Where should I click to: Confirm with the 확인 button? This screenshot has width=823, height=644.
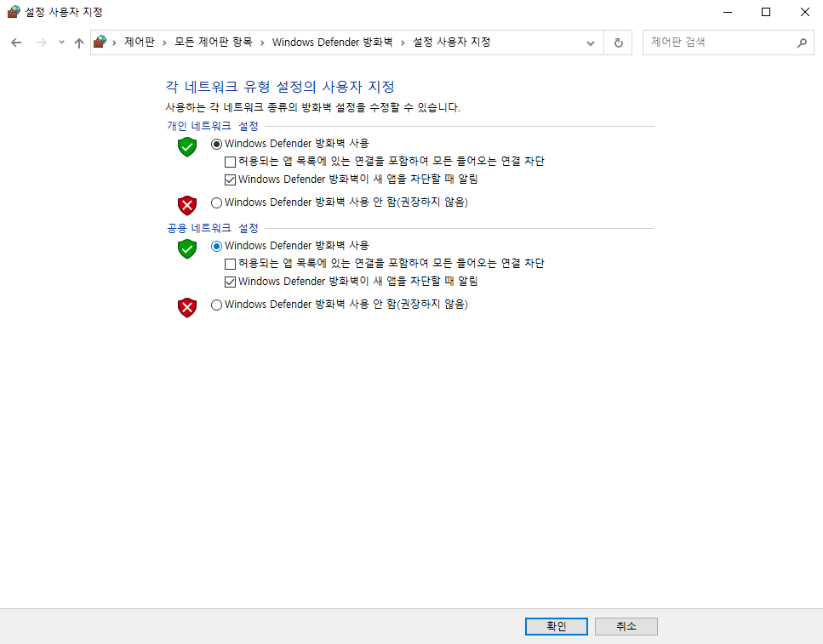pos(557,626)
